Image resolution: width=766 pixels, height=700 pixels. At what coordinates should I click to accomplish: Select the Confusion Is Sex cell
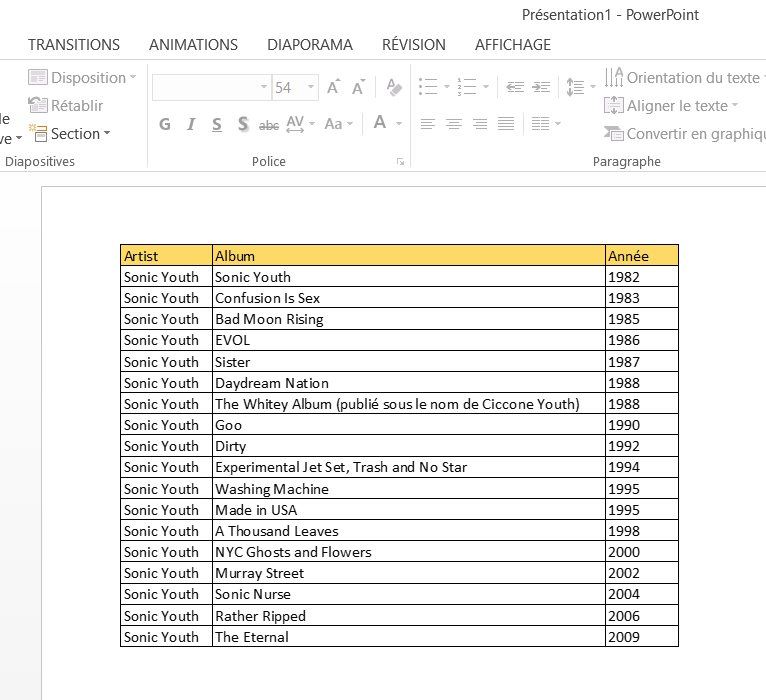click(409, 297)
